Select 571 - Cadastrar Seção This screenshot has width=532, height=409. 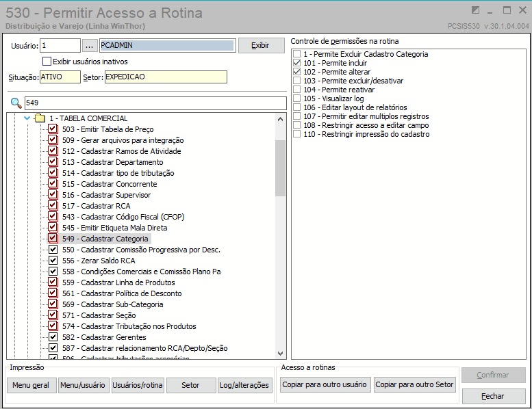(x=99, y=315)
